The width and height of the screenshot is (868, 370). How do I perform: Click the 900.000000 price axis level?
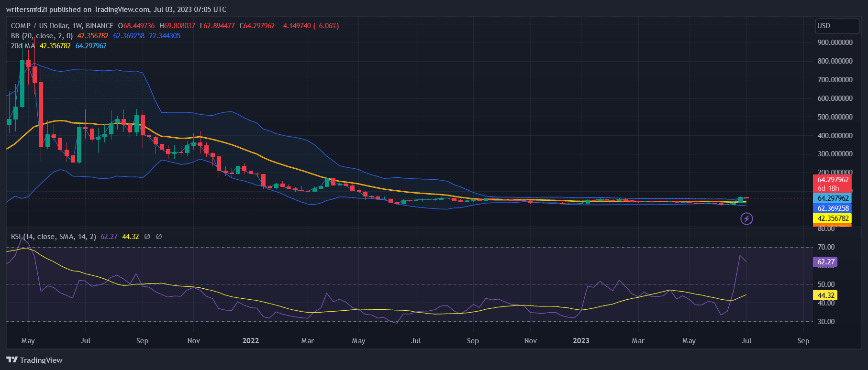tap(835, 43)
